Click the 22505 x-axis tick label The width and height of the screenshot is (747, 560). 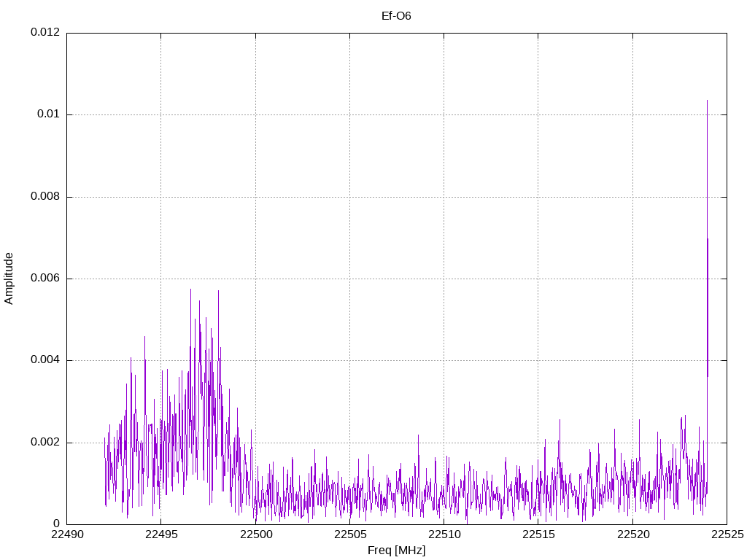pyautogui.click(x=350, y=534)
